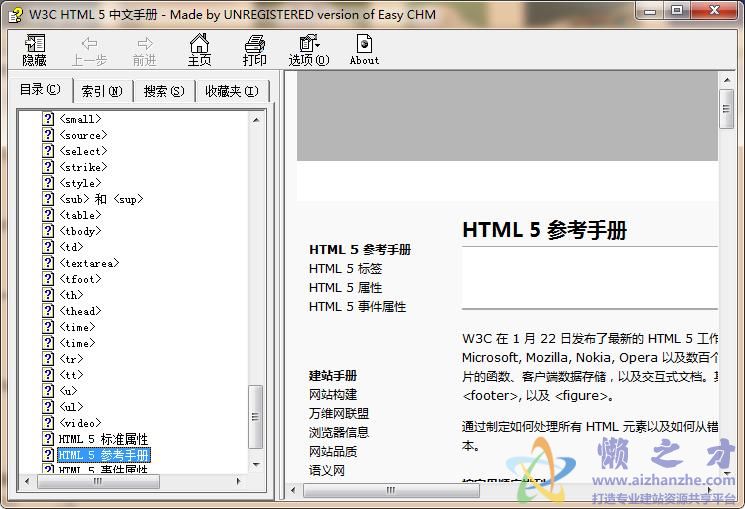Image resolution: width=745 pixels, height=509 pixels.
Task: Open the <tbody> topic in contents
Action: click(x=80, y=231)
